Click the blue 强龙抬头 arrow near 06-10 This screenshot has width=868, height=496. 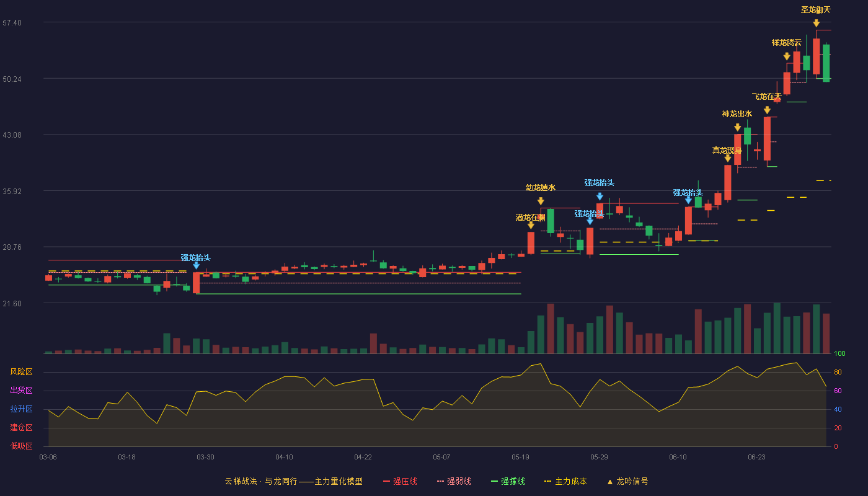688,200
